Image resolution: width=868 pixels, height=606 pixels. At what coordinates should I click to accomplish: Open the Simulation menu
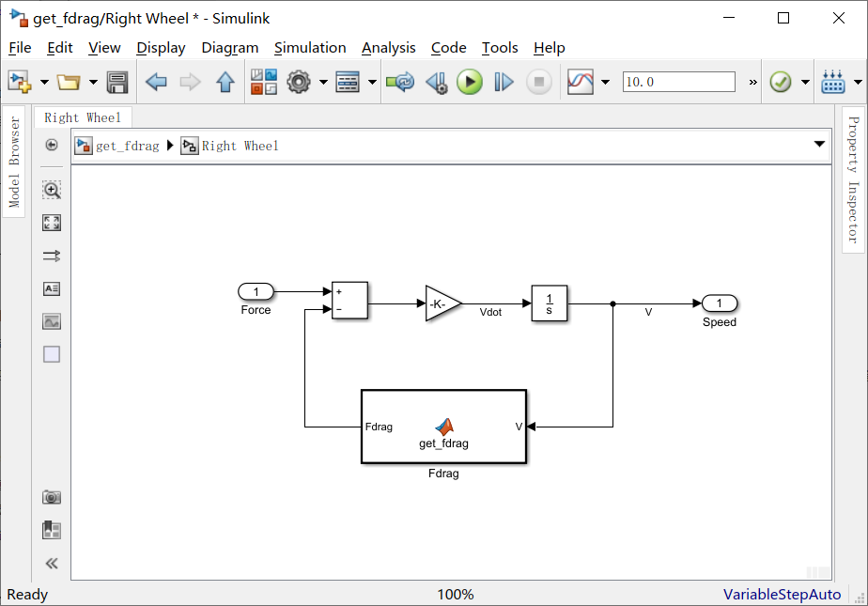point(310,48)
